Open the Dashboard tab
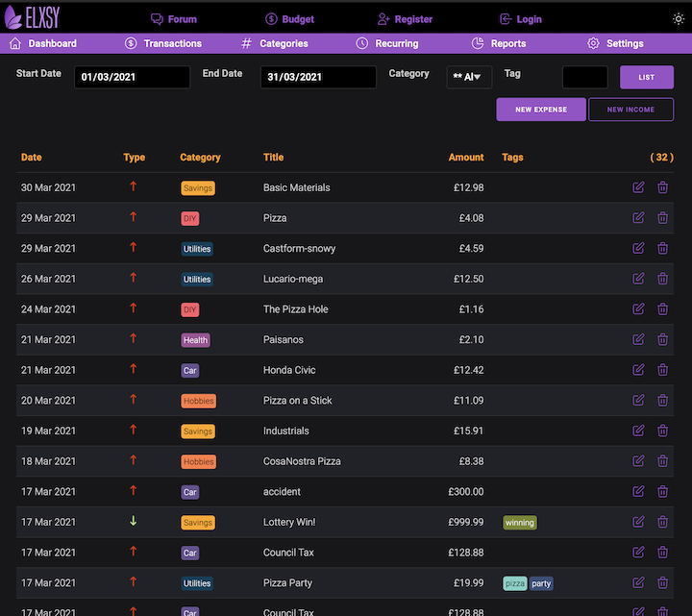 [x=43, y=43]
